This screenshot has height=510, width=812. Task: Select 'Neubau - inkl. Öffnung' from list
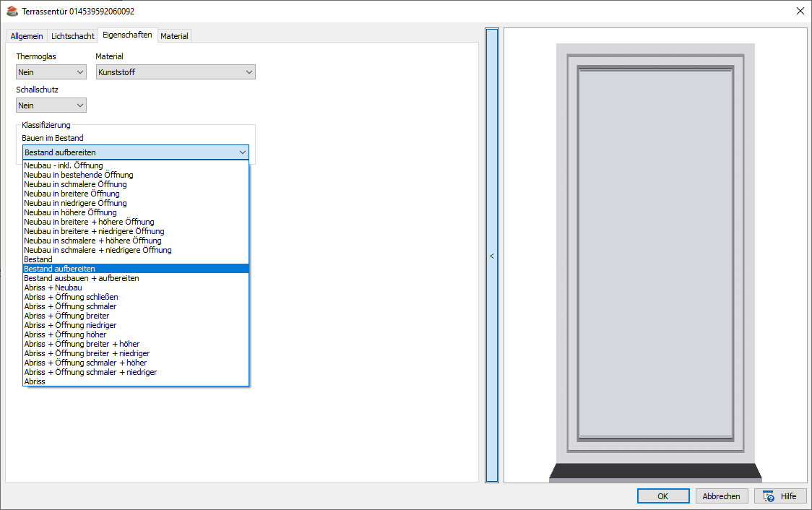(x=64, y=165)
